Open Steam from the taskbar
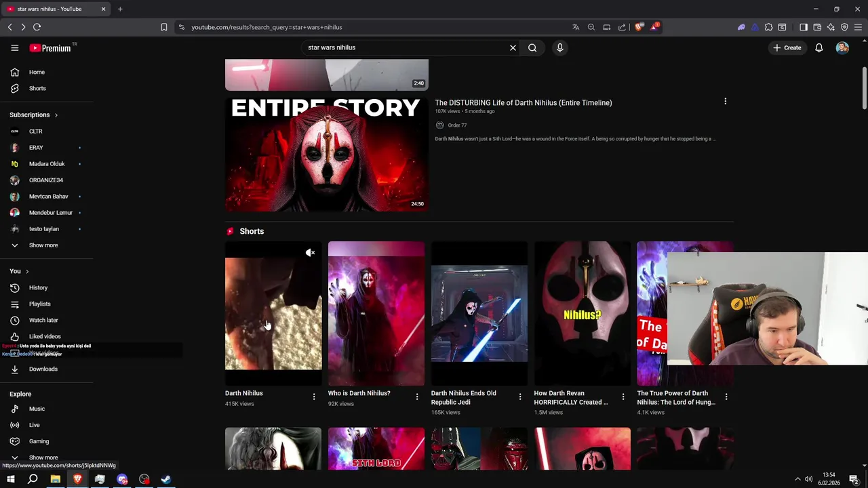Image resolution: width=868 pixels, height=488 pixels. click(166, 479)
